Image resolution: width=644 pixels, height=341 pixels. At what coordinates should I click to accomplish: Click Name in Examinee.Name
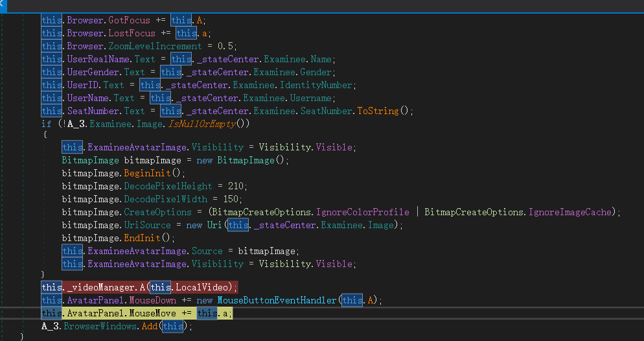pyautogui.click(x=321, y=59)
